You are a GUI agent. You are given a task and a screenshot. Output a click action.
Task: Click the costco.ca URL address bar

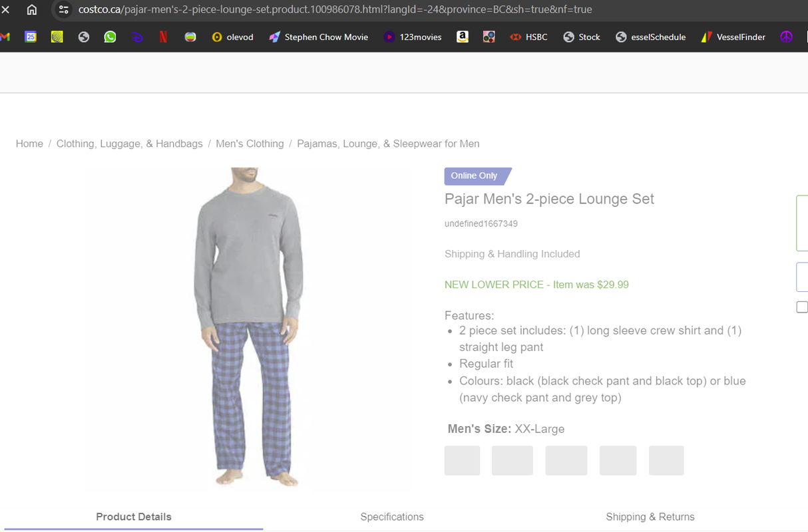coord(335,9)
